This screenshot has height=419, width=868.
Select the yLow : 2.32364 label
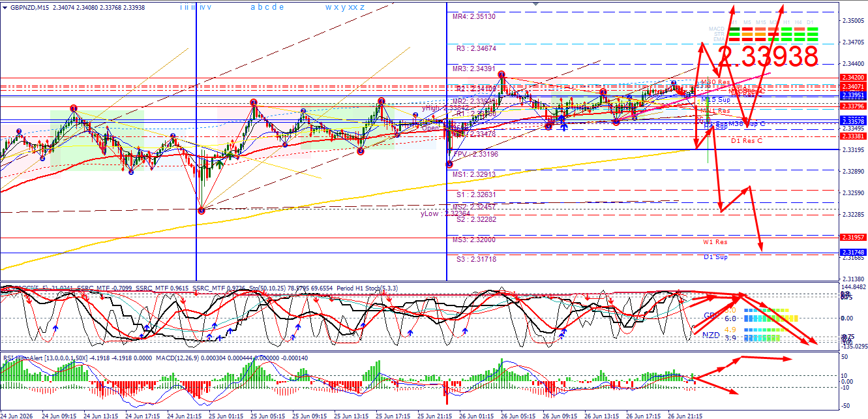tap(446, 213)
